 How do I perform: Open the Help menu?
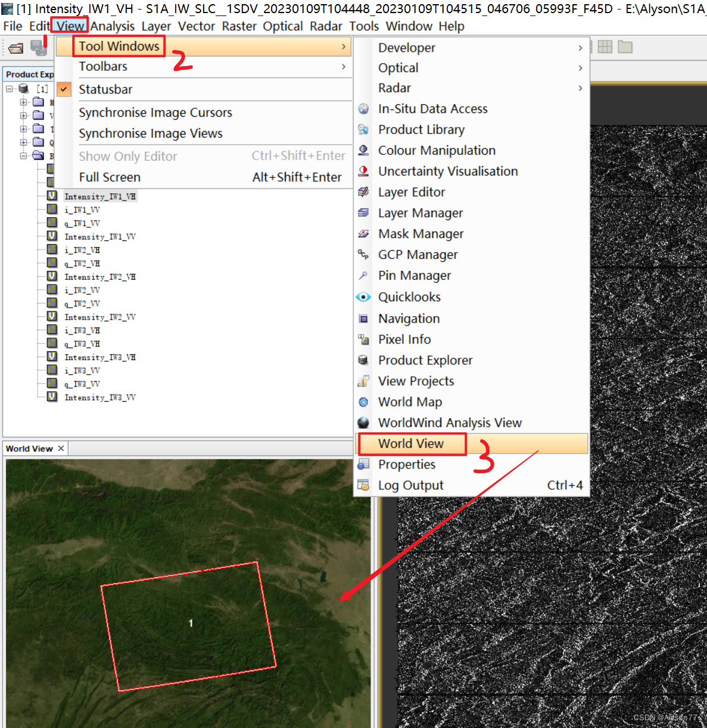tap(451, 26)
